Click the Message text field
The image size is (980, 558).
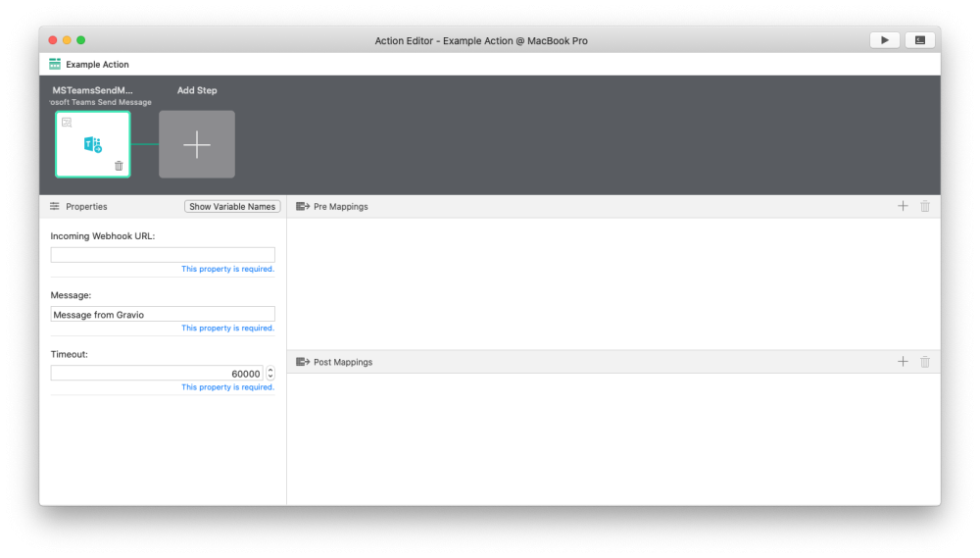163,314
